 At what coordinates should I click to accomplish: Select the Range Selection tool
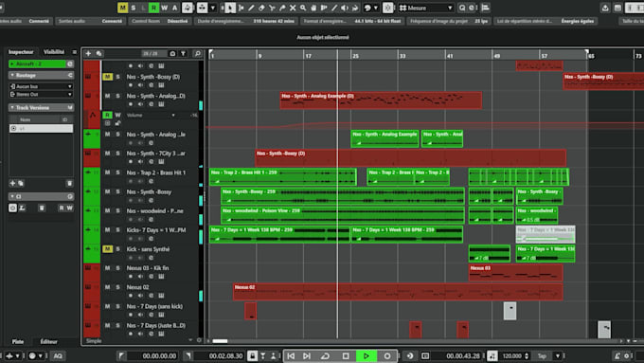point(241,8)
